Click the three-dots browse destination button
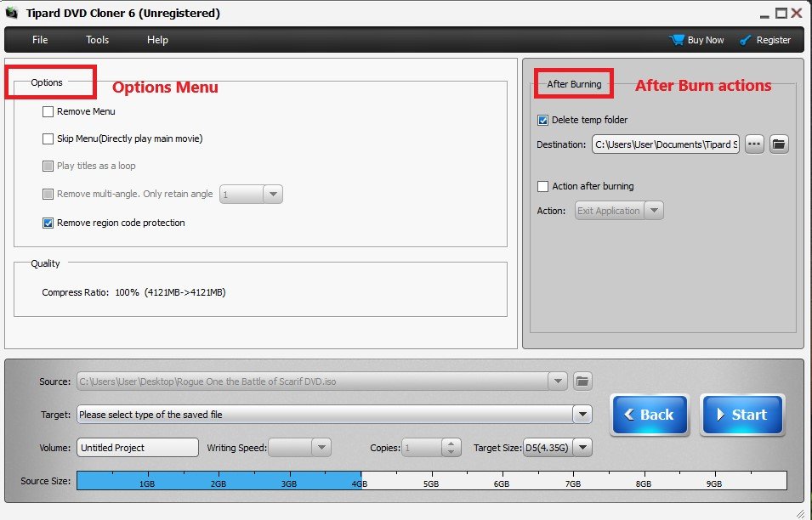The width and height of the screenshot is (812, 520). [754, 144]
